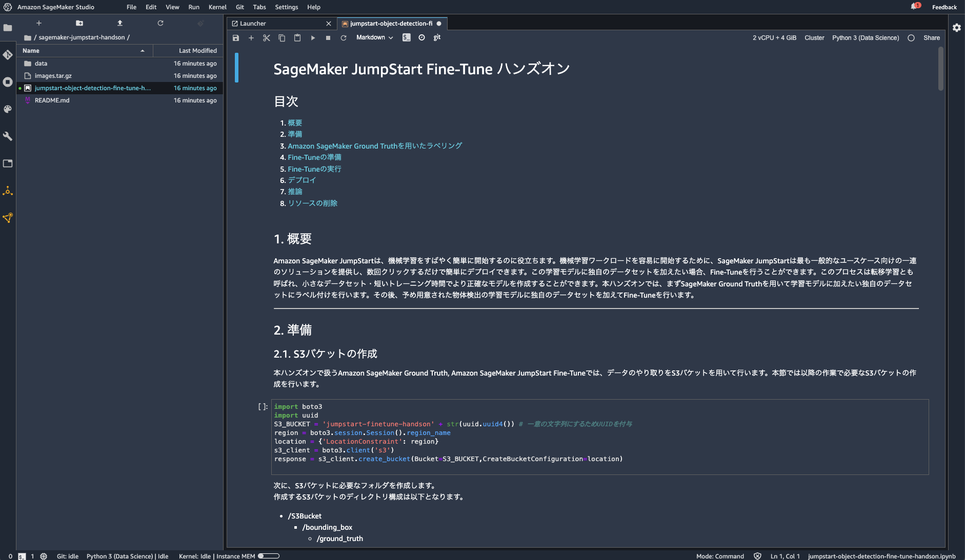This screenshot has width=965, height=560.
Task: Click the Share button
Action: [932, 38]
